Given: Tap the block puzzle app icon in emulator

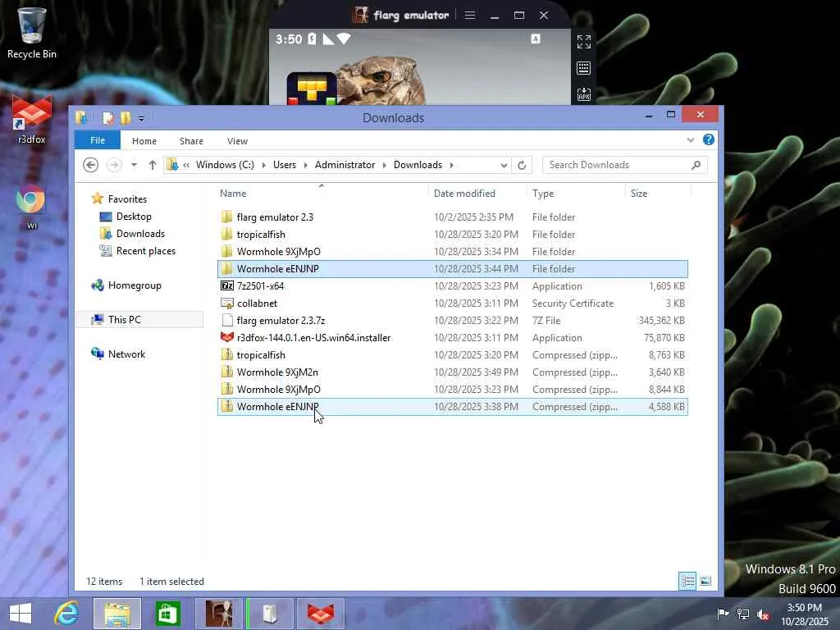Looking at the screenshot, I should pyautogui.click(x=312, y=89).
